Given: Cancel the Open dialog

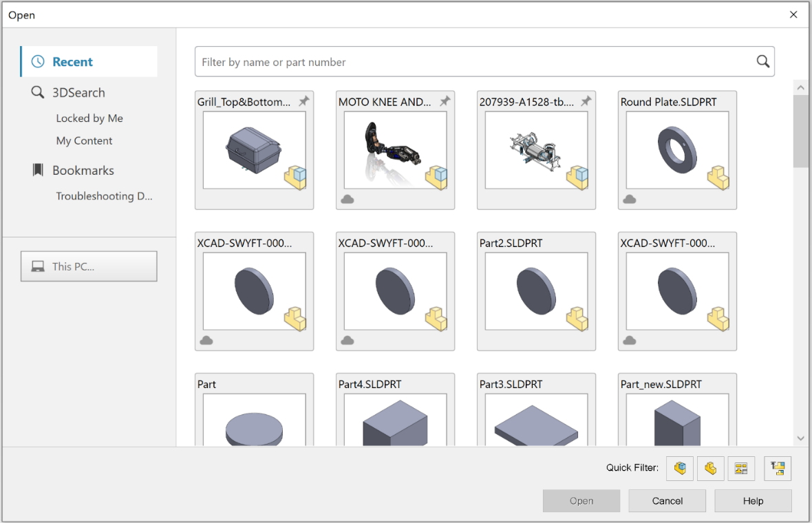Looking at the screenshot, I should 667,501.
